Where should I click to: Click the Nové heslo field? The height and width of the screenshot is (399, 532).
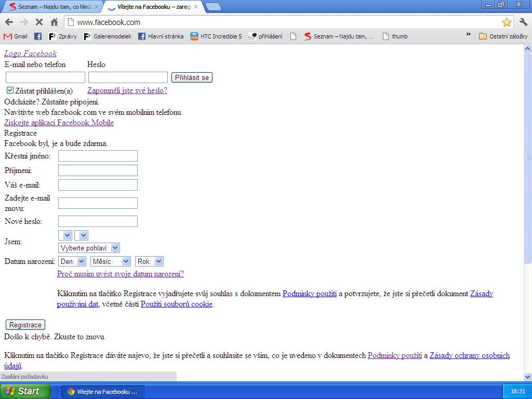click(x=98, y=221)
